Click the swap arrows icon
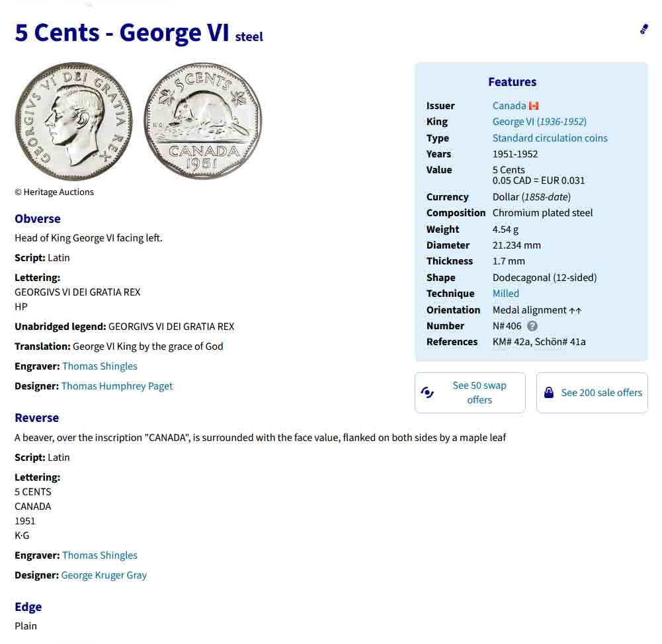 click(427, 393)
